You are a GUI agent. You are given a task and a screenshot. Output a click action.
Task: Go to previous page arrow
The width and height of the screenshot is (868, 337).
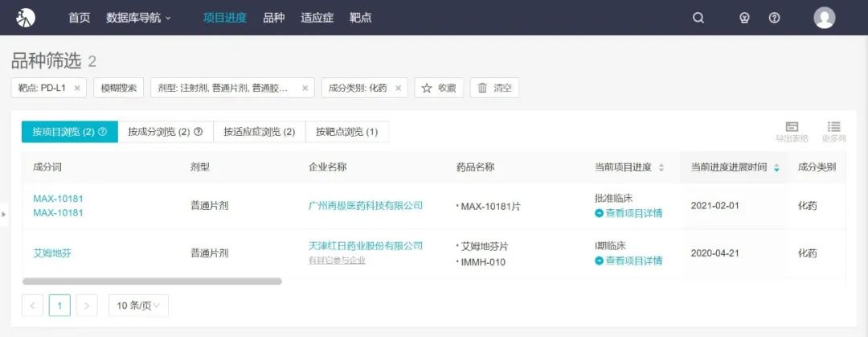coord(33,306)
